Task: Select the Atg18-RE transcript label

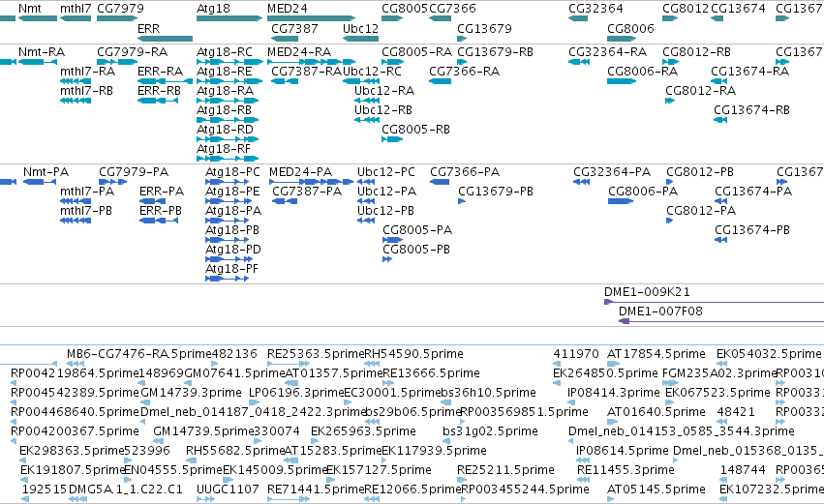Action: tap(224, 72)
